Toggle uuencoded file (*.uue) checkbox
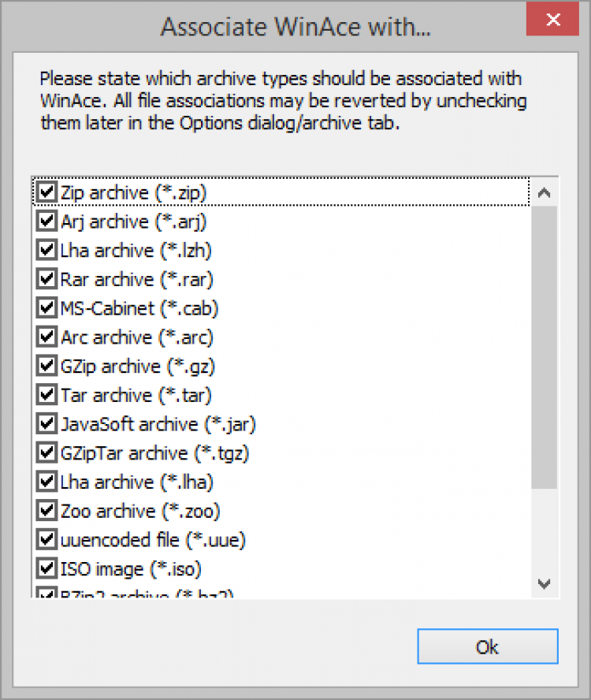 click(46, 540)
